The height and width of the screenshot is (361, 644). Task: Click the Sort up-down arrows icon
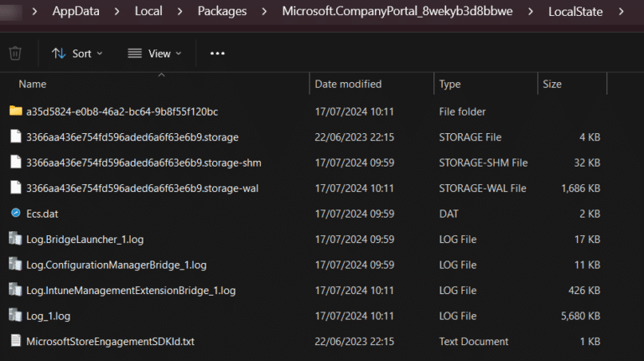(59, 54)
